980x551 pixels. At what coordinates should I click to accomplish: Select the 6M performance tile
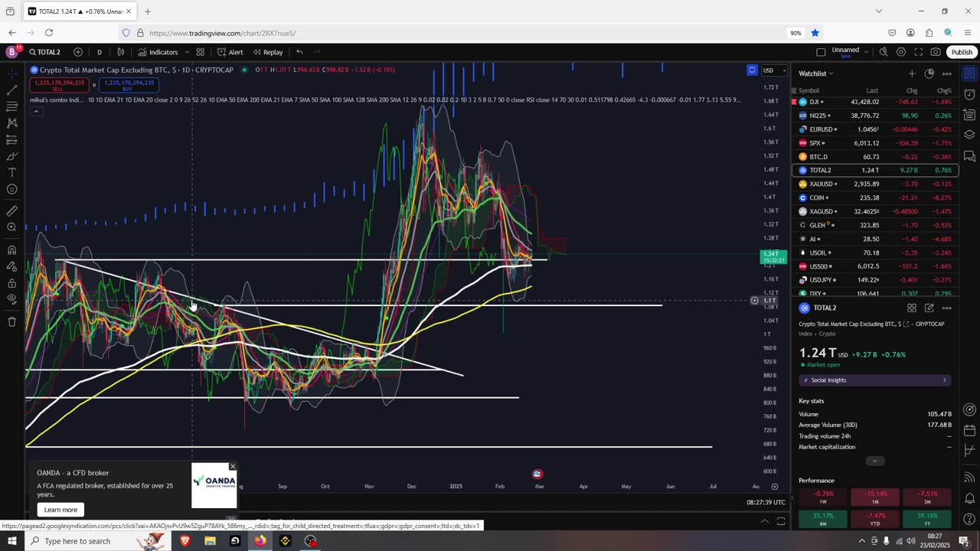coord(823,519)
